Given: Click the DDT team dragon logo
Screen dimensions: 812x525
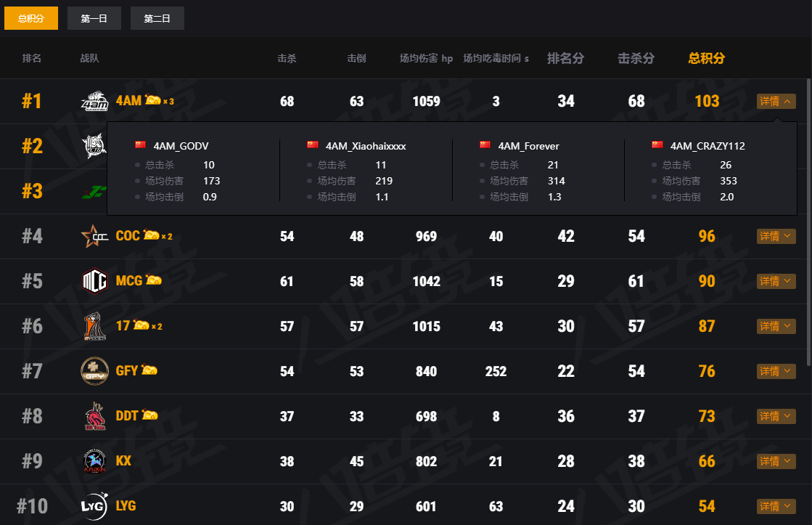Looking at the screenshot, I should point(94,416).
